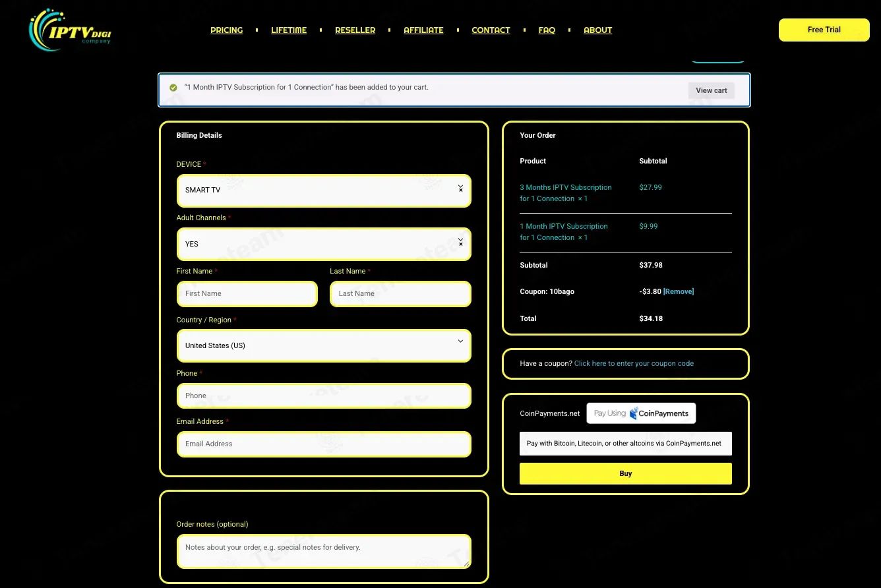
Task: Go to the ABOUT page
Action: (x=597, y=30)
